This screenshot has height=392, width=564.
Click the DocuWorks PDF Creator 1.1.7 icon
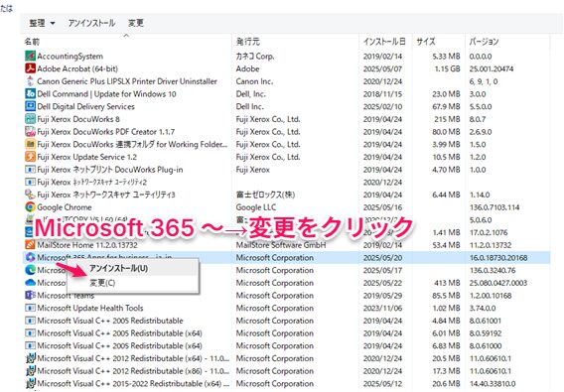point(30,131)
